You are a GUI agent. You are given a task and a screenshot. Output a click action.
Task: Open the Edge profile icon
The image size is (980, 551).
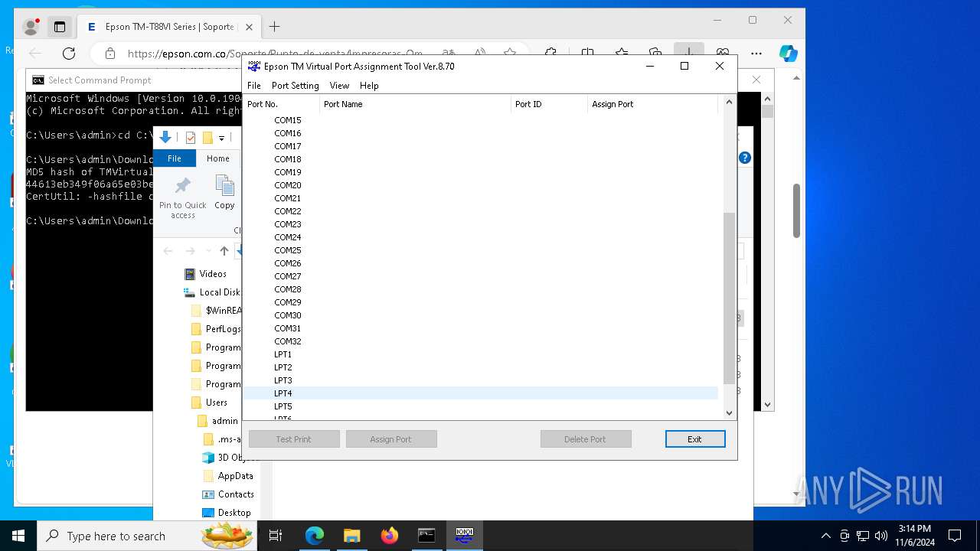[x=31, y=27]
